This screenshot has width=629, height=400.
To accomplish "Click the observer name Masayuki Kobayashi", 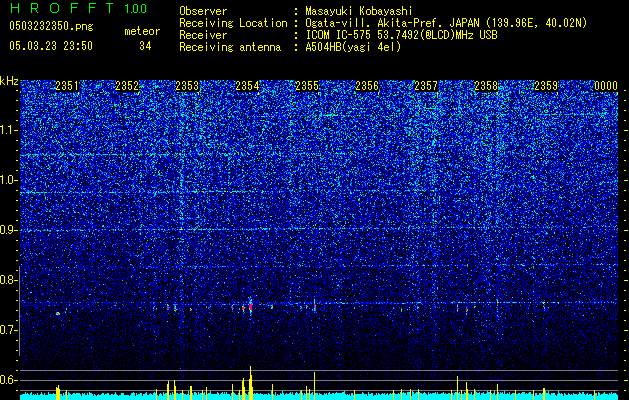I will click(x=359, y=11).
